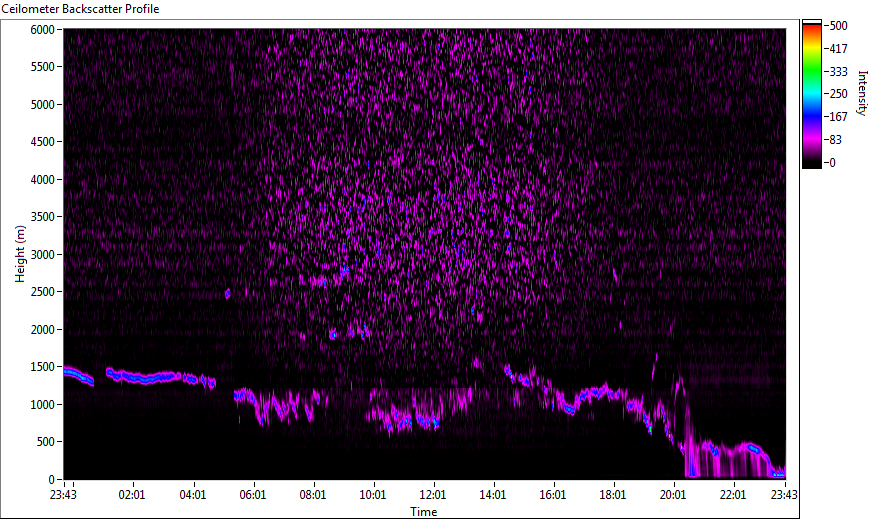
Task: Click the 06:01 time tick label
Action: pyautogui.click(x=253, y=495)
